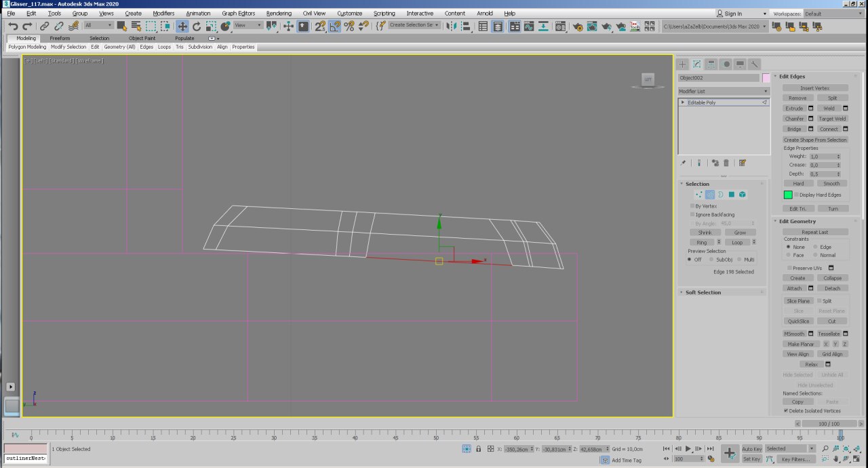Open the TexTools icon
The height and width of the screenshot is (468, 868).
point(635,26)
